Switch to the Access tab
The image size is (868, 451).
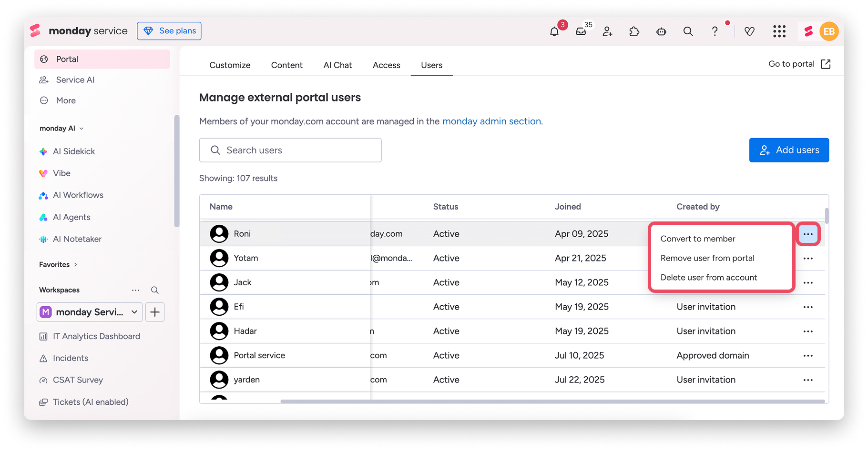tap(387, 65)
